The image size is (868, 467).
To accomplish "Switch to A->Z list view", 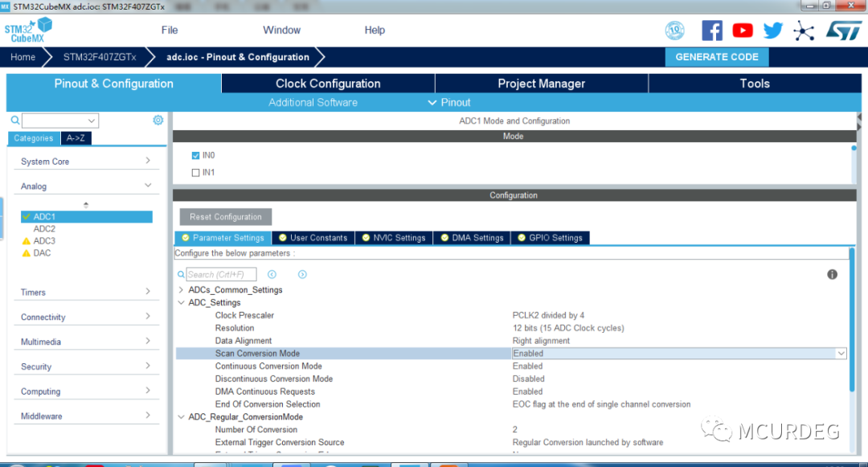I will 76,138.
